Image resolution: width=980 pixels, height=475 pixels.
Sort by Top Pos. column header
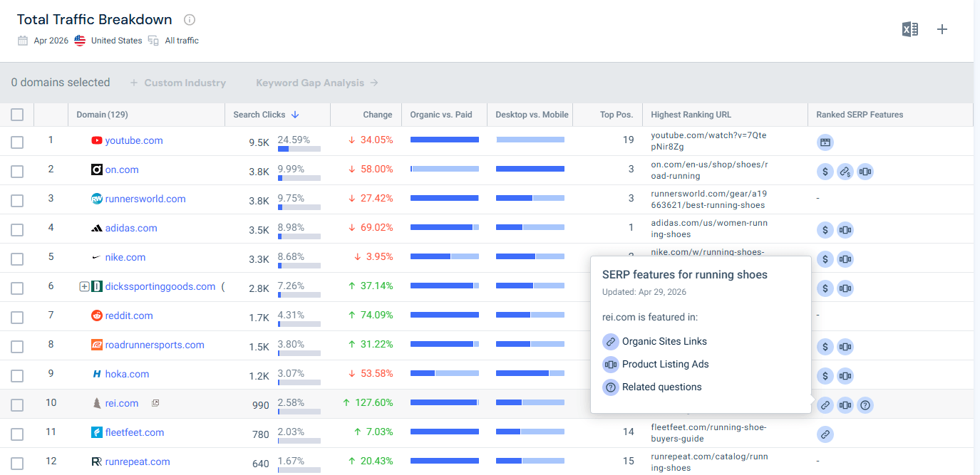617,115
